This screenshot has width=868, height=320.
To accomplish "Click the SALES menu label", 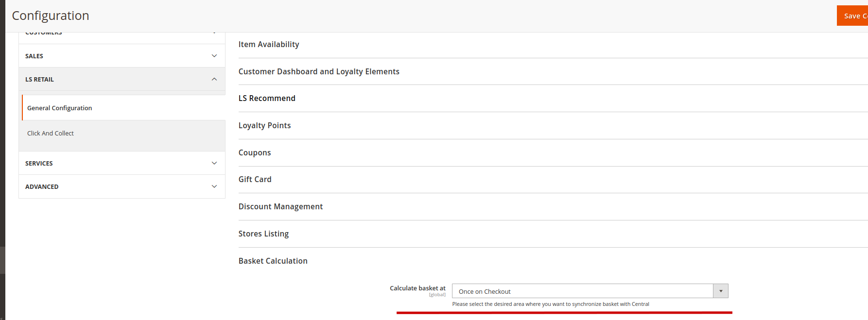I will coord(34,56).
